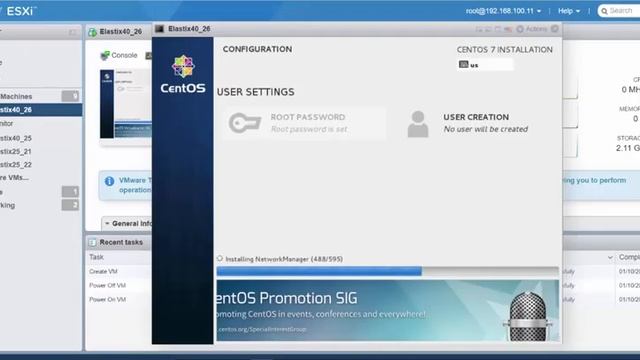Click the Installing NetworkManager status text
The width and height of the screenshot is (640, 360).
(x=284, y=259)
